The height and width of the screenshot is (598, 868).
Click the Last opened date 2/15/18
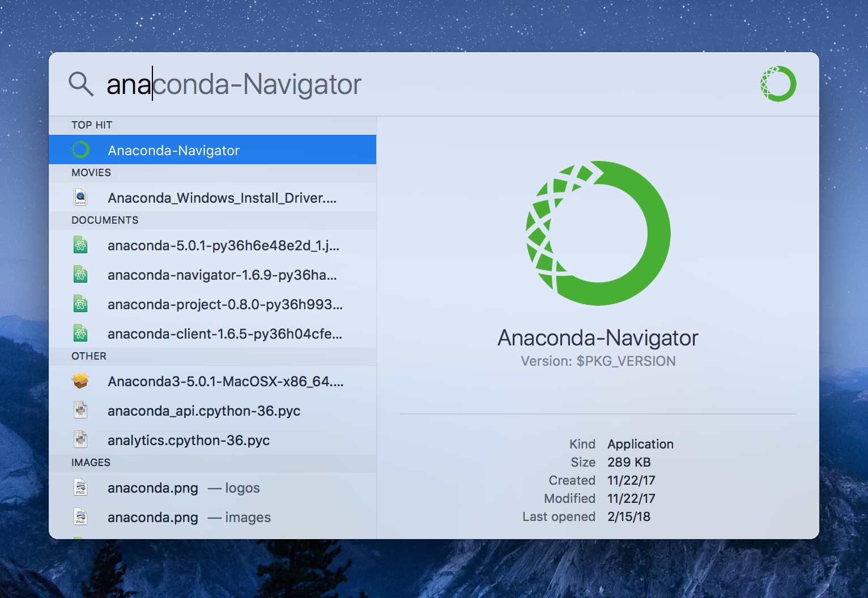[629, 516]
